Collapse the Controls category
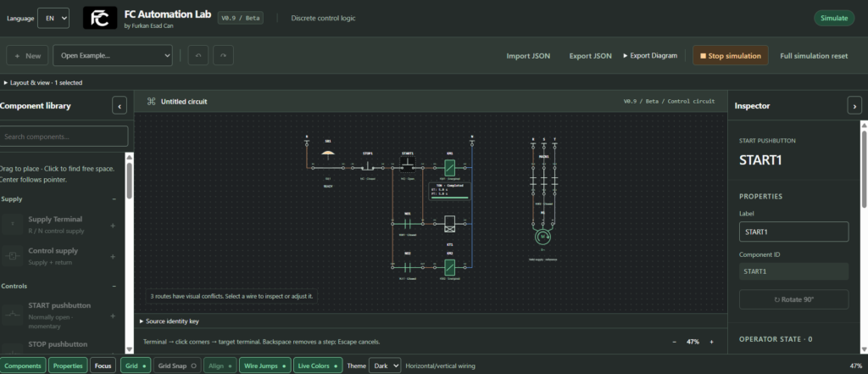 114,286
